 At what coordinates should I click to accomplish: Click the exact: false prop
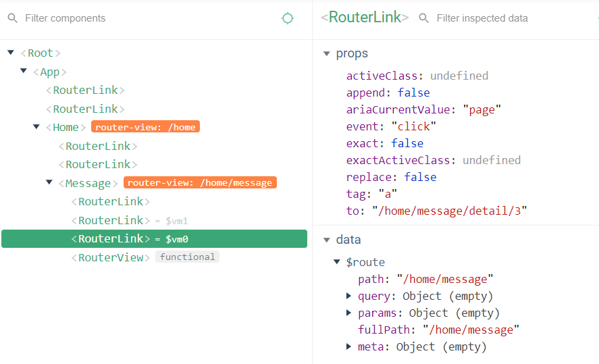[x=385, y=143]
